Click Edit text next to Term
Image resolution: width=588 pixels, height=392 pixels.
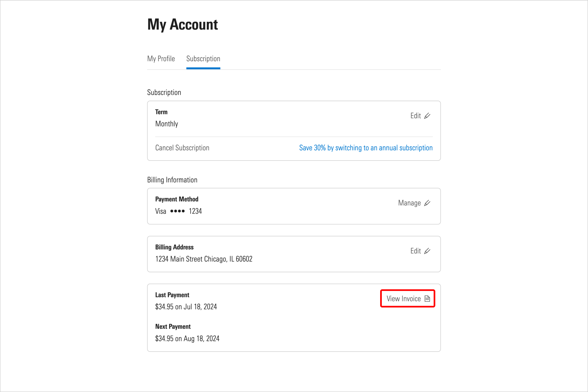[x=415, y=116]
